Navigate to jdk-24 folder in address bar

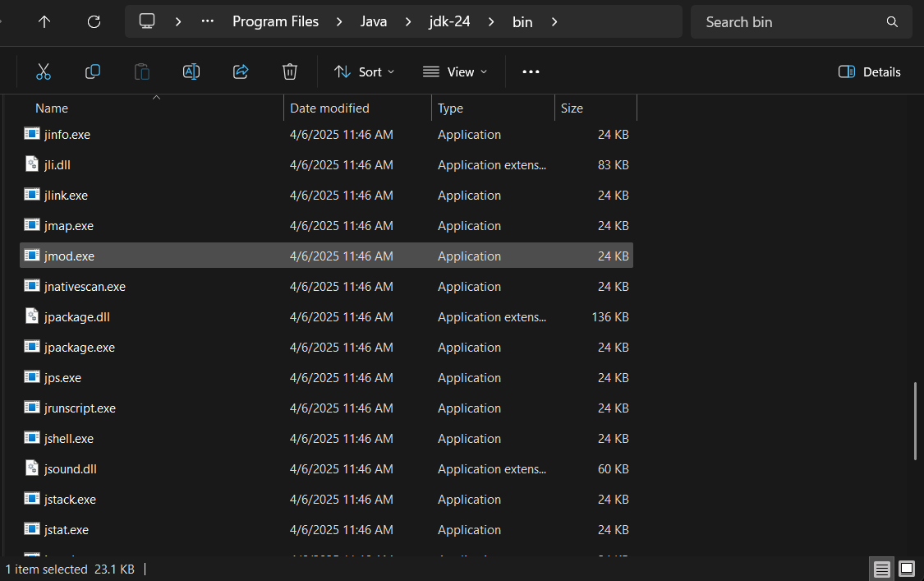449,21
